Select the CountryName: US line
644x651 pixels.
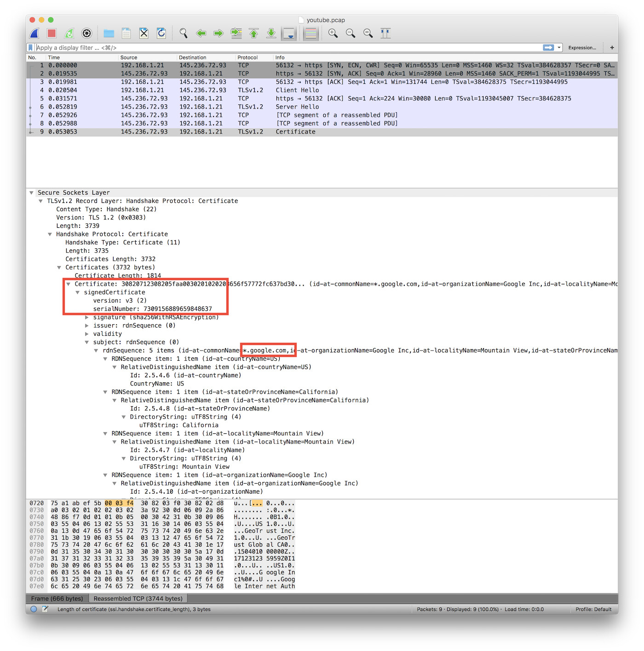[157, 384]
